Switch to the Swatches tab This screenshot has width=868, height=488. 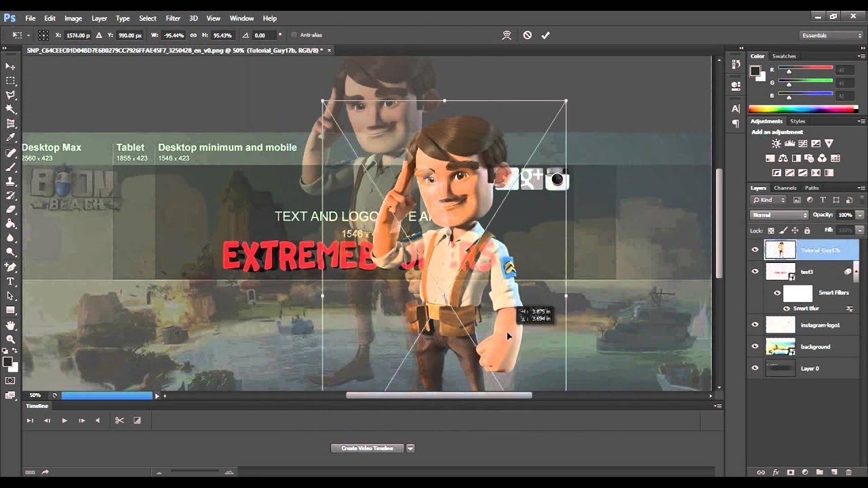click(x=784, y=56)
